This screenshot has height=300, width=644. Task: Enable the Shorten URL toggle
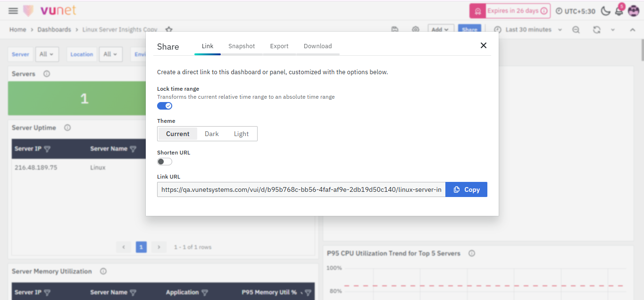click(165, 162)
